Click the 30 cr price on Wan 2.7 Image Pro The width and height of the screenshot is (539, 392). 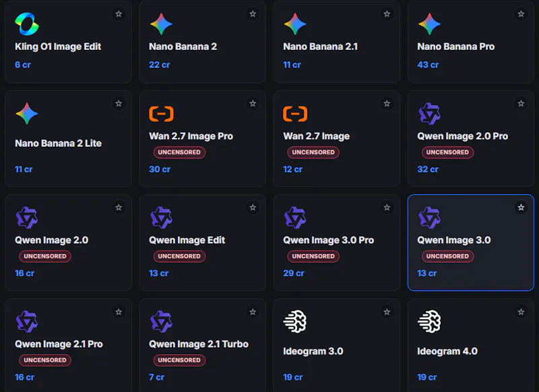160,169
